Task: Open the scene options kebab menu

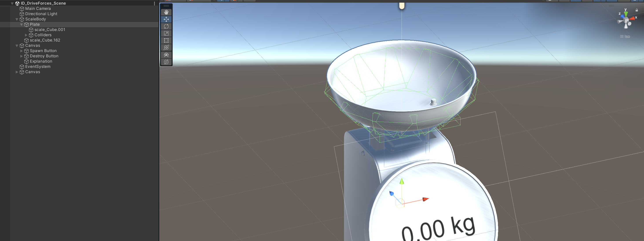Action: [154, 3]
